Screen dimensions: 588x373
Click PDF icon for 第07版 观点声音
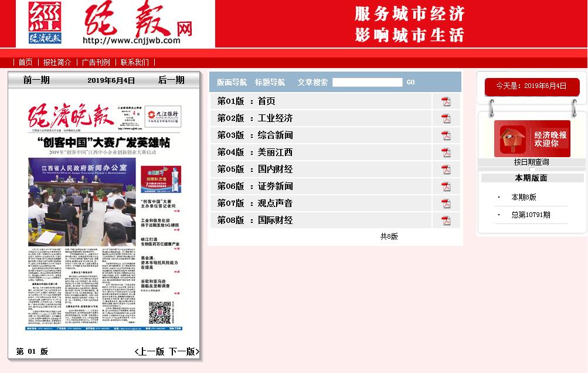[x=446, y=204]
